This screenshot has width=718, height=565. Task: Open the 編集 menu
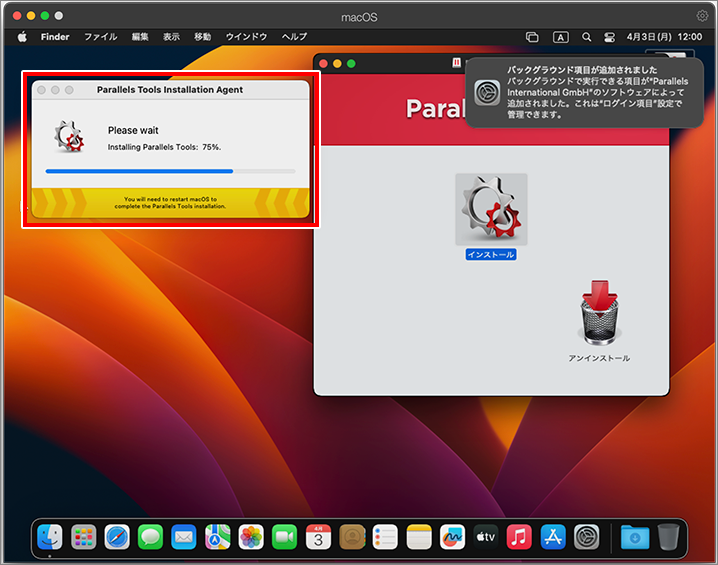click(x=140, y=37)
